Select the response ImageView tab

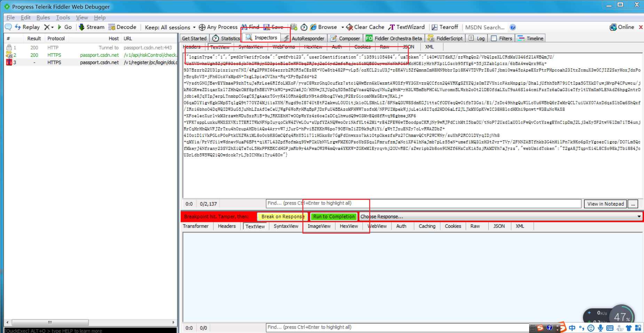click(319, 226)
